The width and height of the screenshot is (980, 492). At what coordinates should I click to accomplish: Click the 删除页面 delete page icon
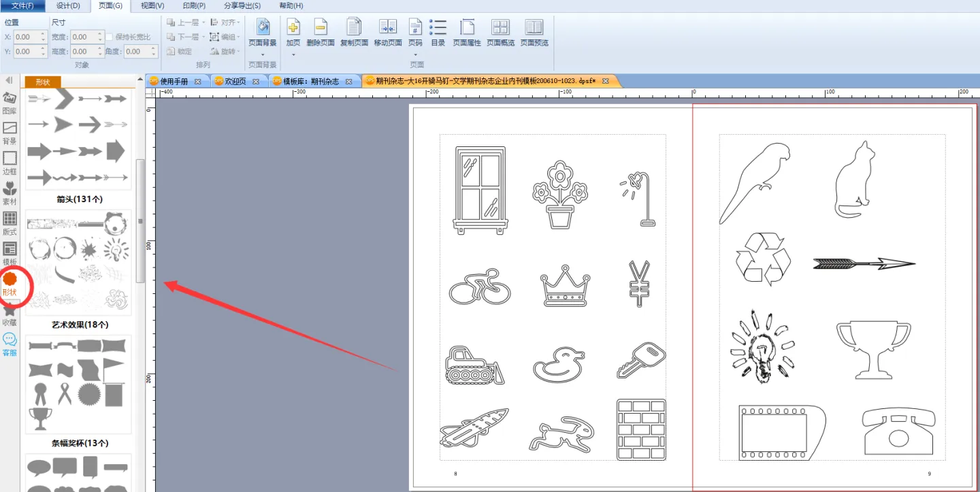coord(321,32)
